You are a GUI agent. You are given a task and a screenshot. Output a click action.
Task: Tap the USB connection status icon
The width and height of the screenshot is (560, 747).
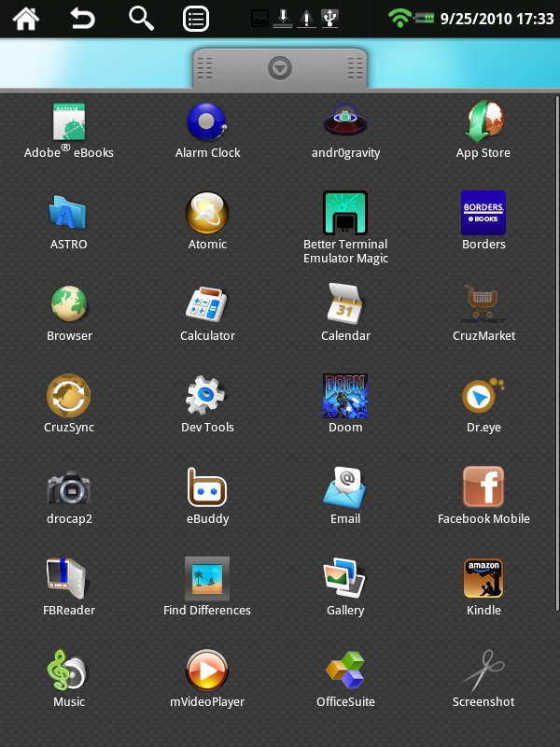point(329,19)
